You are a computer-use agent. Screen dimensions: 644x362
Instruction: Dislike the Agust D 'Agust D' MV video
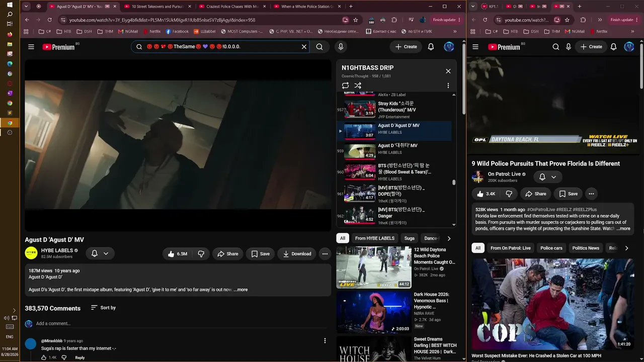point(201,254)
